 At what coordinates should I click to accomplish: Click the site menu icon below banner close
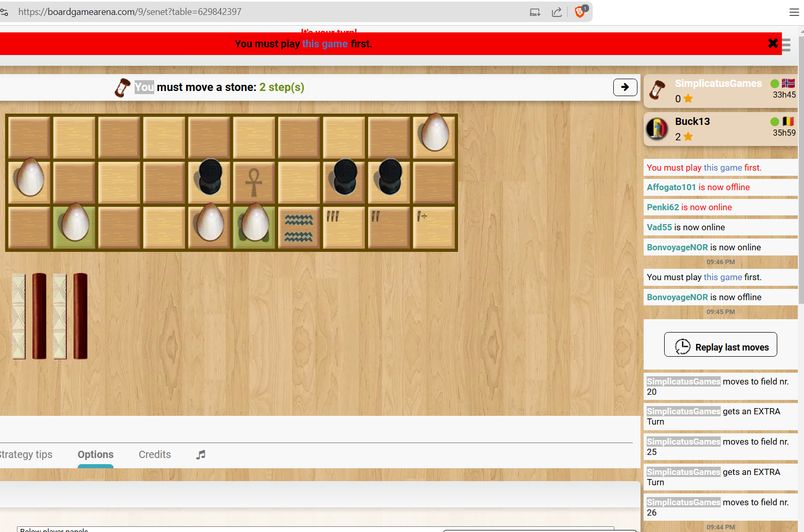pyautogui.click(x=786, y=45)
